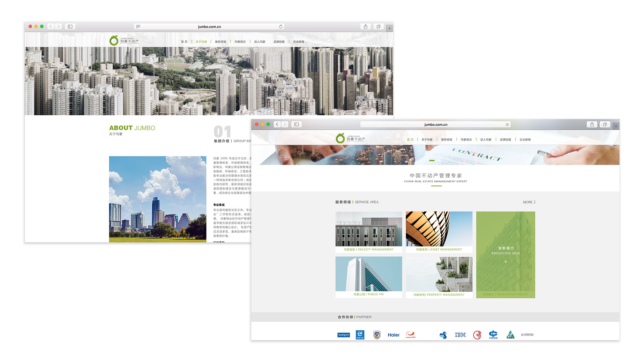The width and height of the screenshot is (644, 362).
Task: Go forward in the rear browser window
Action: [x=59, y=26]
